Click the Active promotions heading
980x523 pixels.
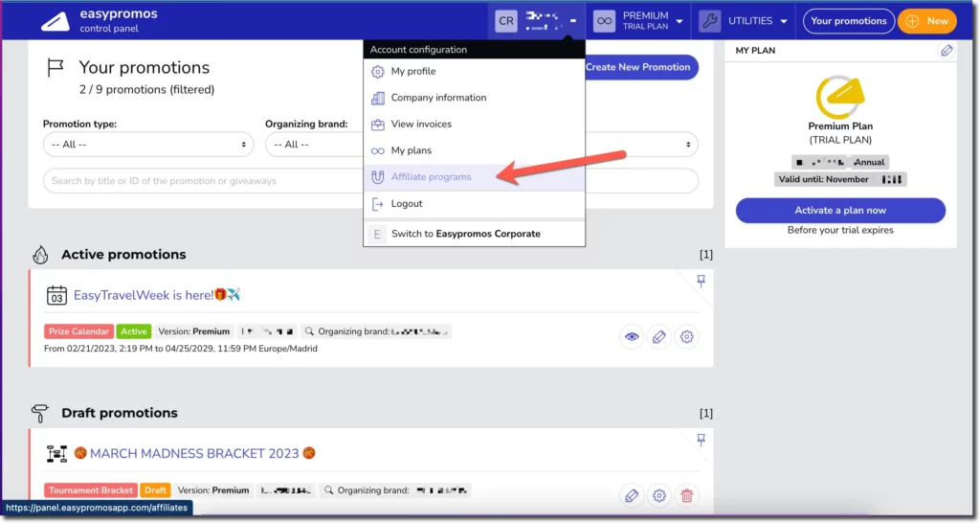tap(123, 255)
